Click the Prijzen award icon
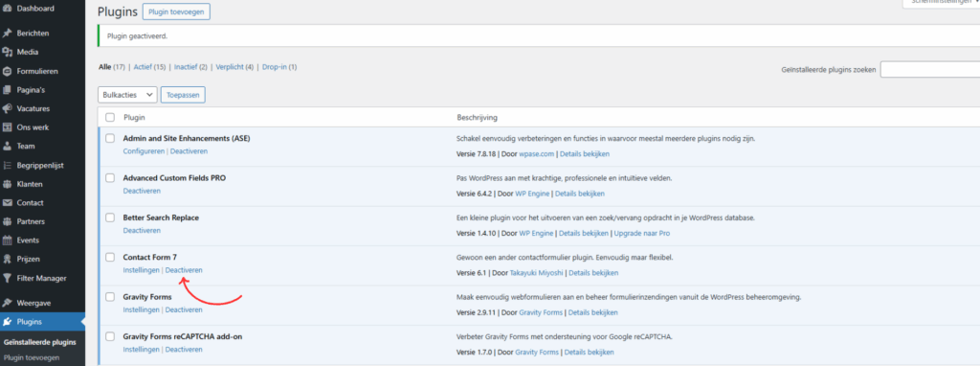This screenshot has width=980, height=366. pyautogui.click(x=8, y=259)
